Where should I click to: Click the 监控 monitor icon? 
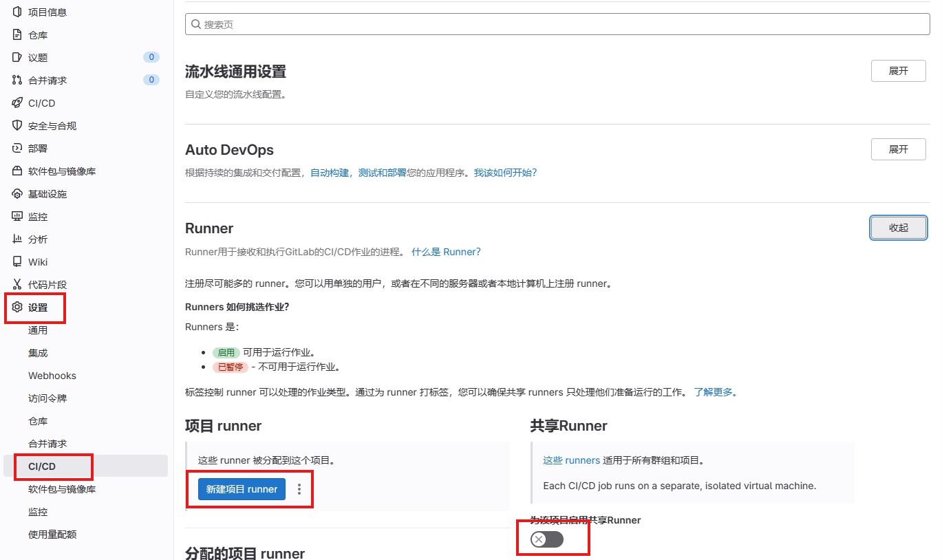click(x=17, y=217)
